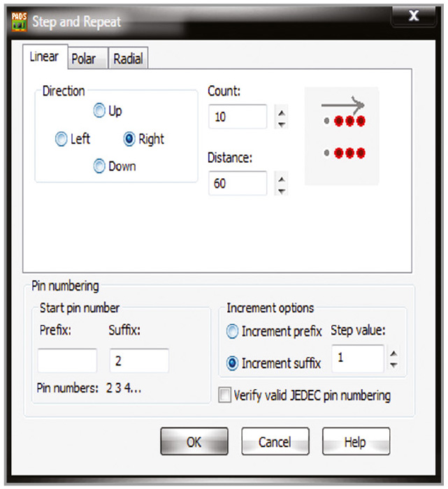Select the Right direction option
This screenshot has height=489, width=448.
pos(129,139)
